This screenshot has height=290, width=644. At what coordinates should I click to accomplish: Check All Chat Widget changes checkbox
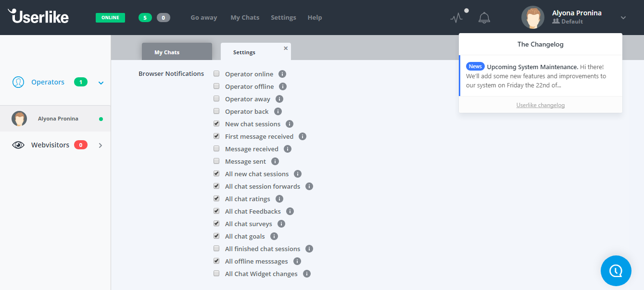pos(216,274)
